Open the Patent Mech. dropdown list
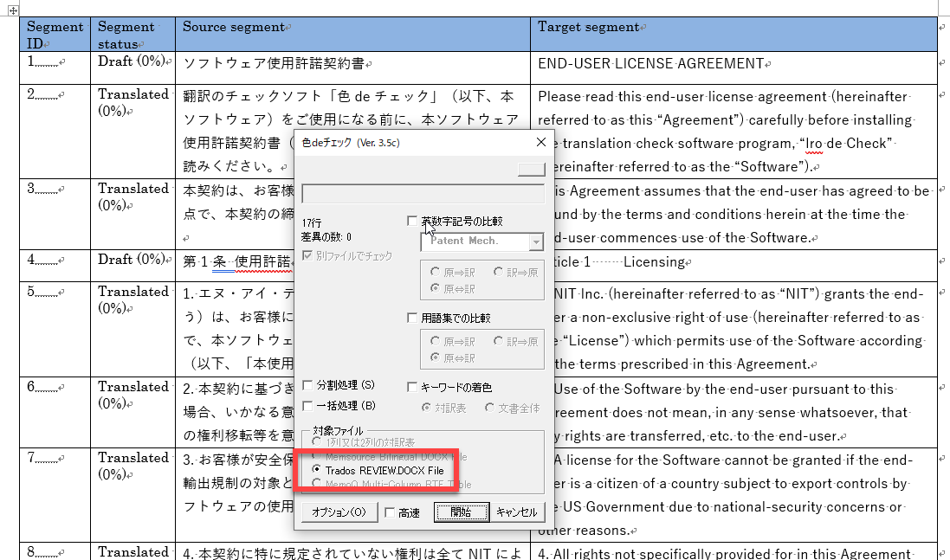This screenshot has width=950, height=560. point(536,241)
